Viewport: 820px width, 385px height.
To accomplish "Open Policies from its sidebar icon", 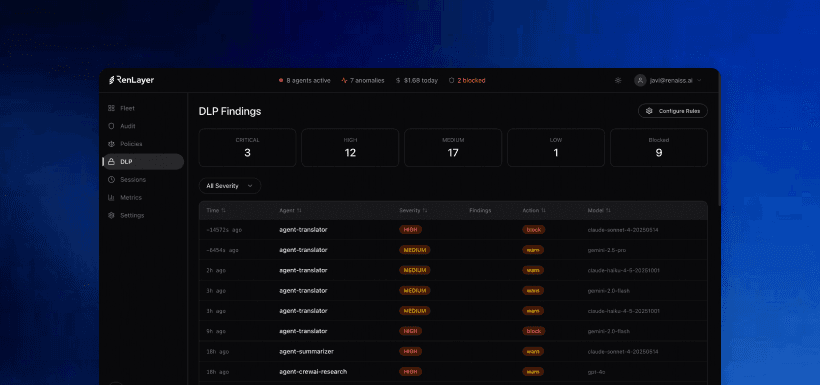I will 111,144.
